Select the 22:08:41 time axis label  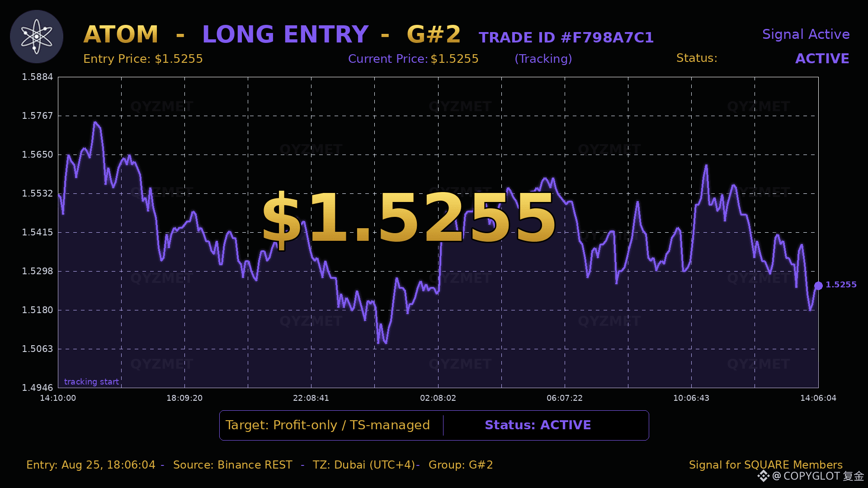click(x=311, y=398)
